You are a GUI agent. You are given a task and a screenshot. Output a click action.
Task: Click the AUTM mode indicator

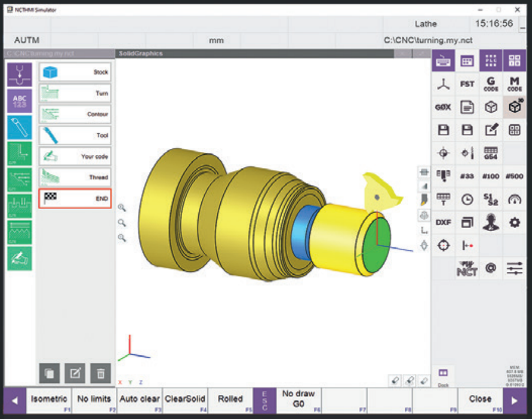point(27,40)
